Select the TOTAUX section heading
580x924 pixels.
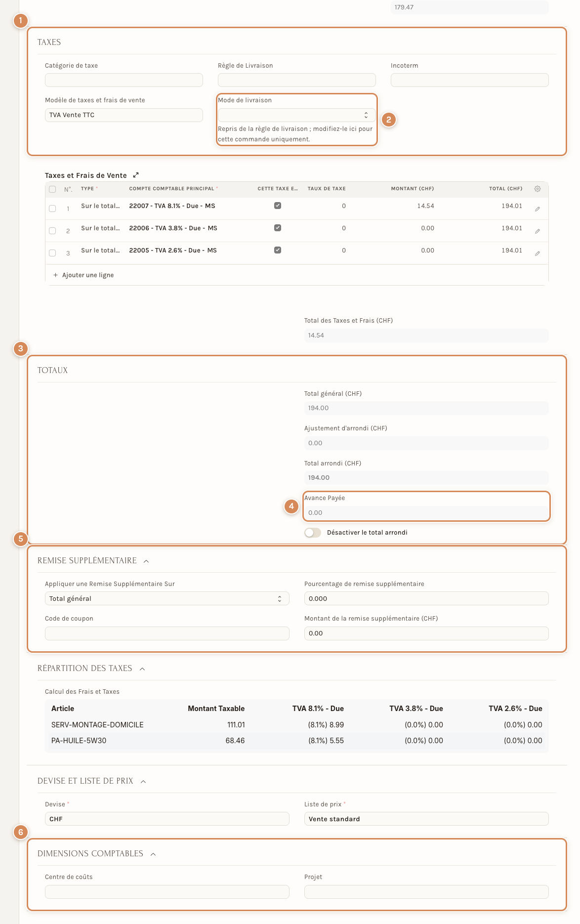coord(52,371)
